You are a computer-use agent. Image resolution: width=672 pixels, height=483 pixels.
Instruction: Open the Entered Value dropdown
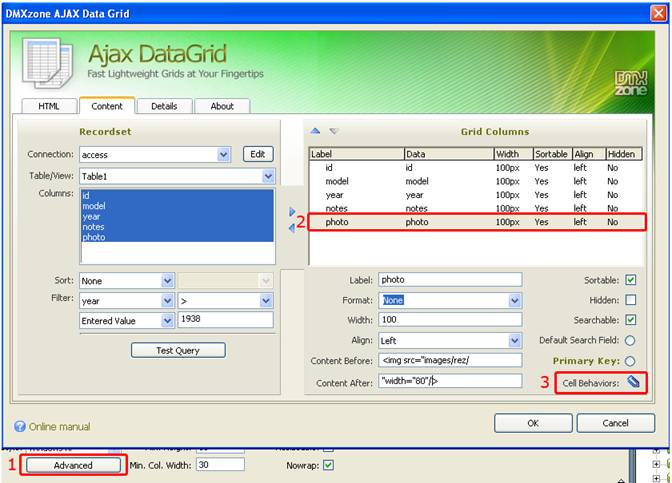click(168, 321)
